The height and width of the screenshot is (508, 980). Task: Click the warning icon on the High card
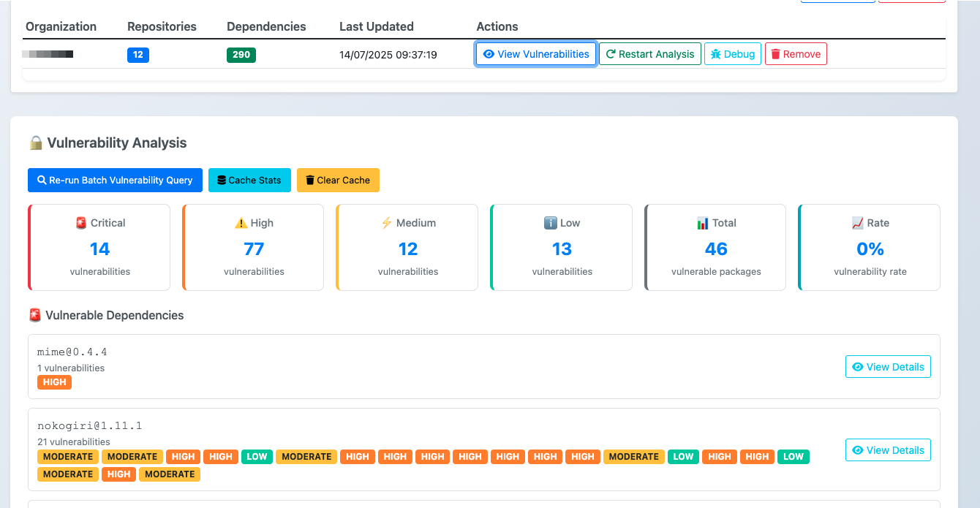pyautogui.click(x=241, y=223)
